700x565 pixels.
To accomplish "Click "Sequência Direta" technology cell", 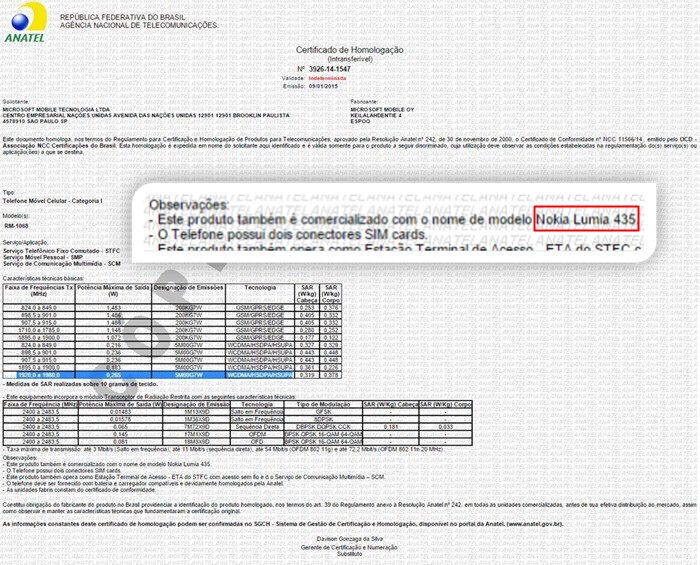I will point(257,427).
